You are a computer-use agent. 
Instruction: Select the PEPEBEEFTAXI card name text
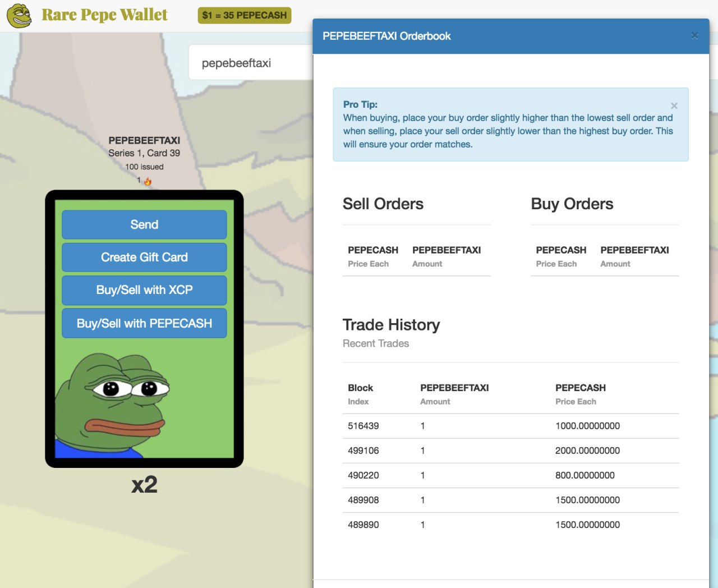144,140
